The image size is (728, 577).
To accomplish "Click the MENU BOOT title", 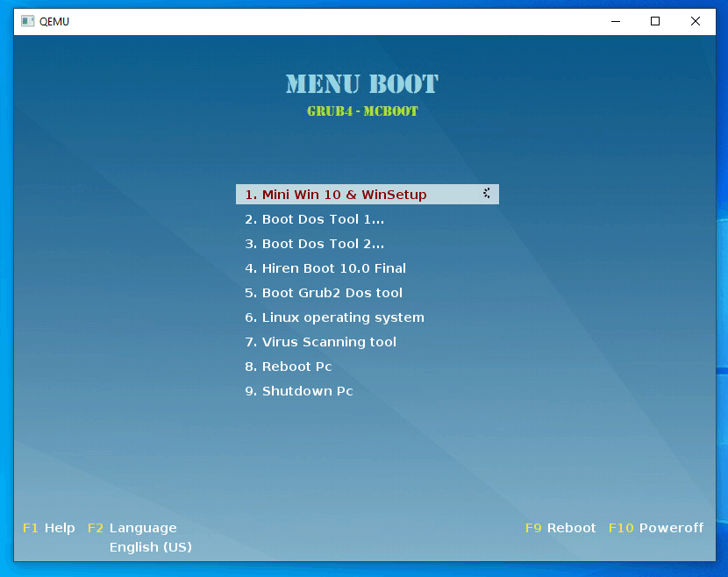I will click(x=361, y=84).
